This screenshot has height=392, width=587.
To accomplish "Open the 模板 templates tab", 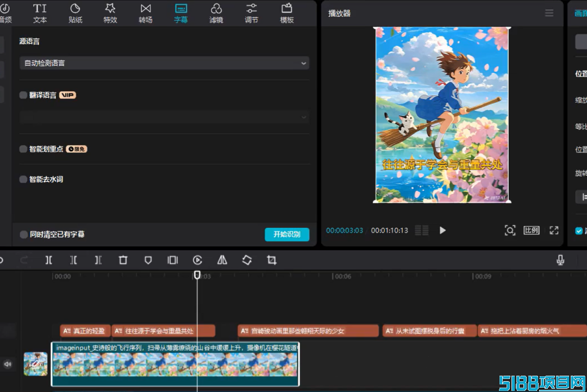I will pos(287,14).
